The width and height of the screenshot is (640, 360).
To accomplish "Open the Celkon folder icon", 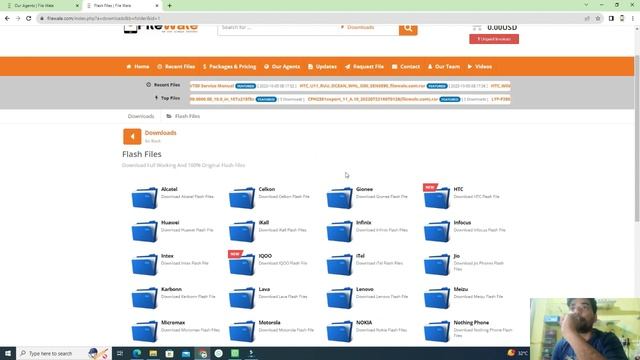I will (x=242, y=198).
